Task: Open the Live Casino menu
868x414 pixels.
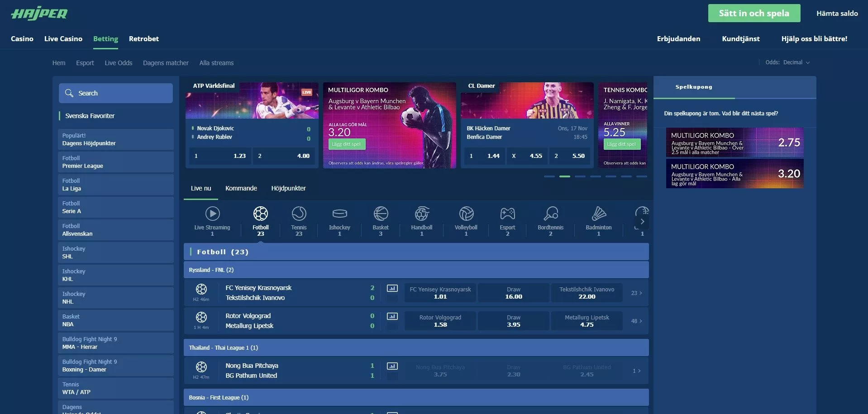Action: coord(63,39)
